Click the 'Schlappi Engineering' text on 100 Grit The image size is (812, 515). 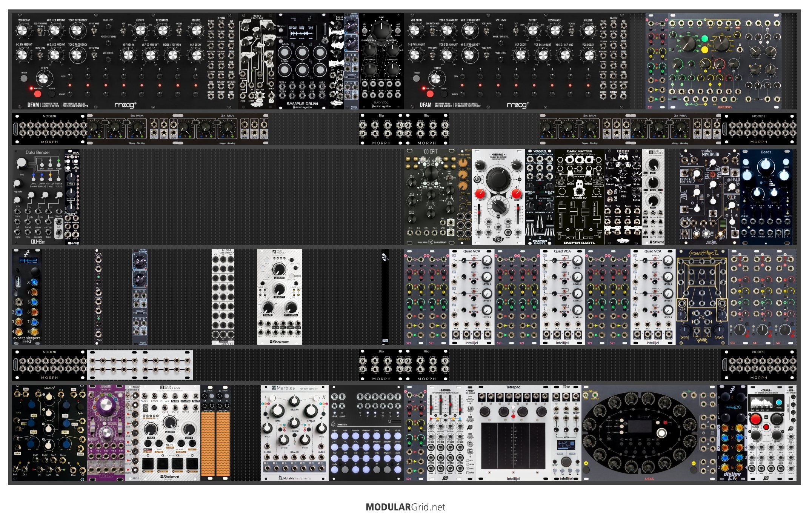click(x=432, y=243)
